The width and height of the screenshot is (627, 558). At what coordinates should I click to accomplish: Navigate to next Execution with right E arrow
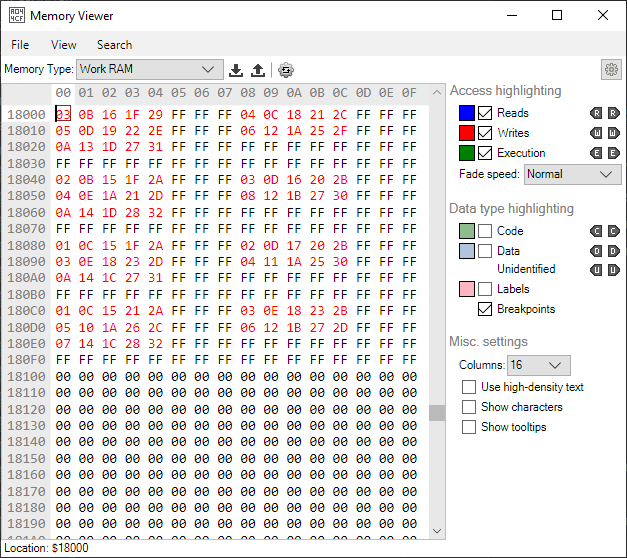coord(613,153)
